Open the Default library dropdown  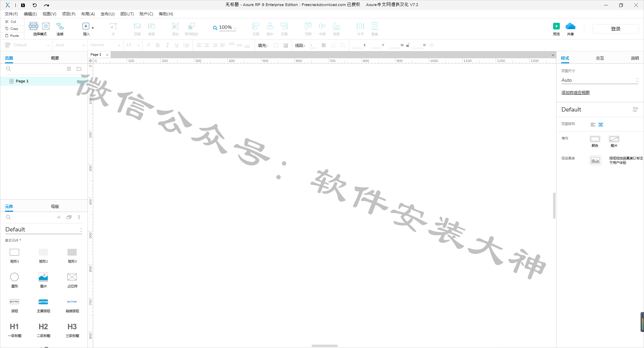tap(44, 229)
